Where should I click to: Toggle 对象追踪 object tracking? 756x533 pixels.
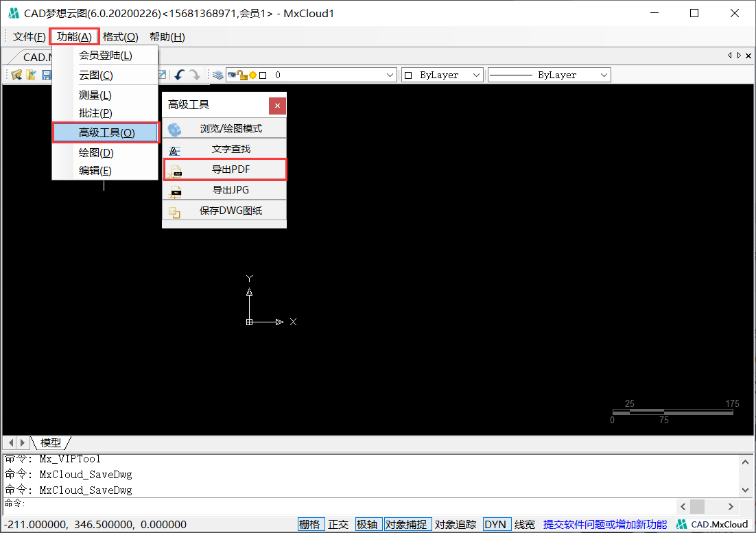[x=456, y=524]
